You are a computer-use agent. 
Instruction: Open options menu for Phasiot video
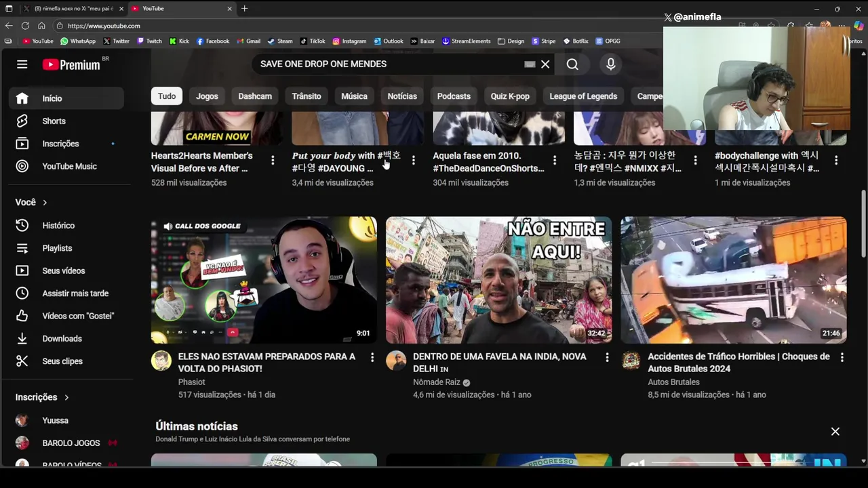pos(372,357)
